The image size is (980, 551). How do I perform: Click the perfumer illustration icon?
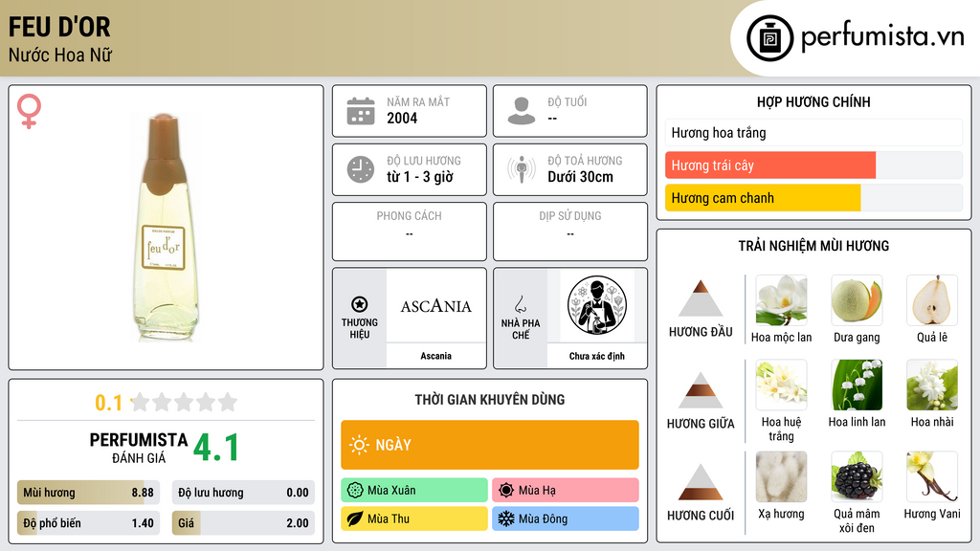click(597, 305)
